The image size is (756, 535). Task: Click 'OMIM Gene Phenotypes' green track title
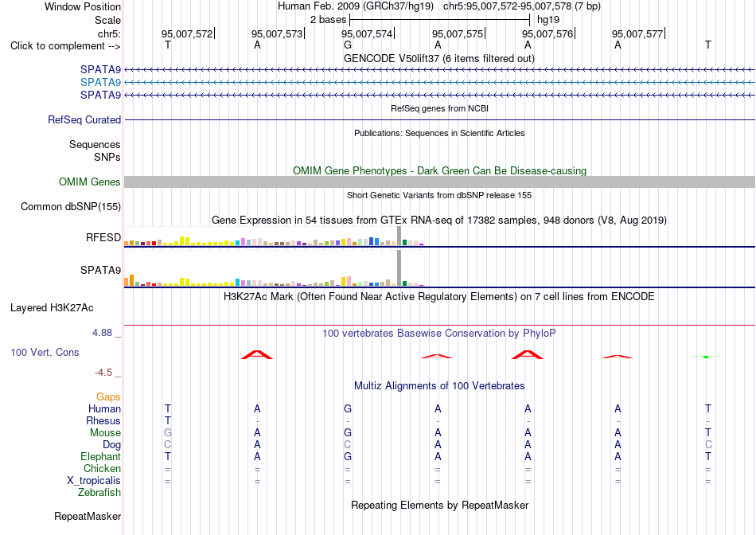[x=439, y=171]
